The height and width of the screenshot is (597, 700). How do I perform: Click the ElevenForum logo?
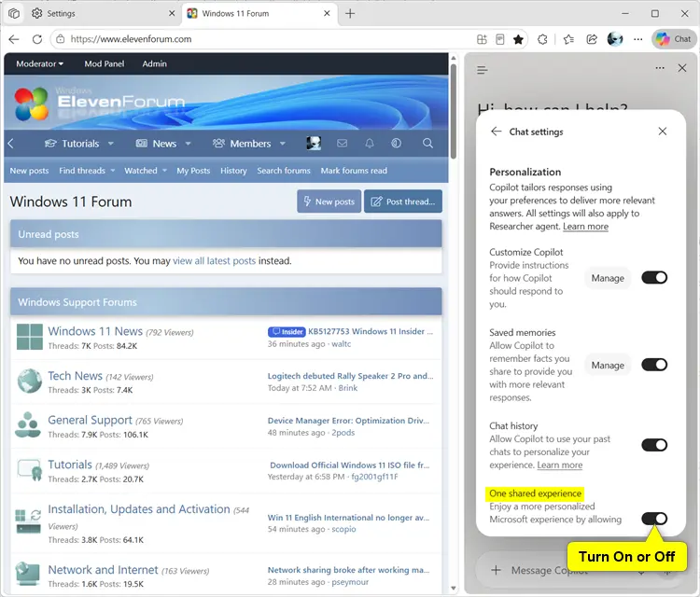coord(99,104)
